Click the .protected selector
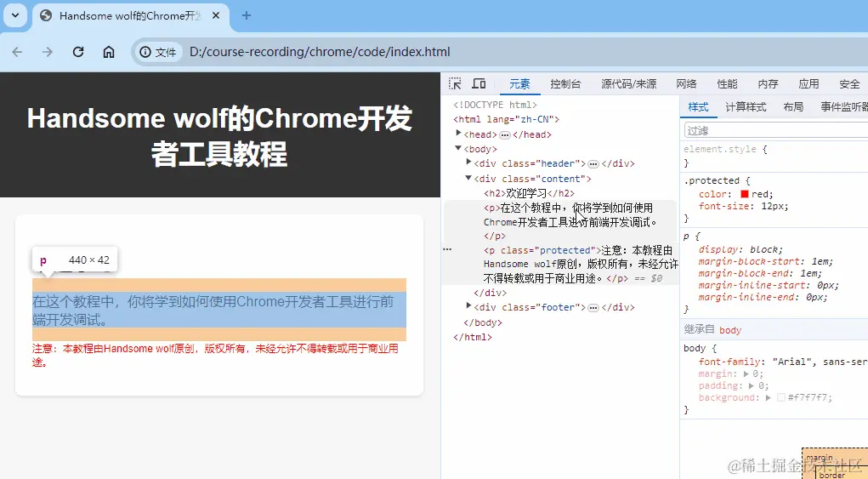The width and height of the screenshot is (868, 479). (712, 180)
